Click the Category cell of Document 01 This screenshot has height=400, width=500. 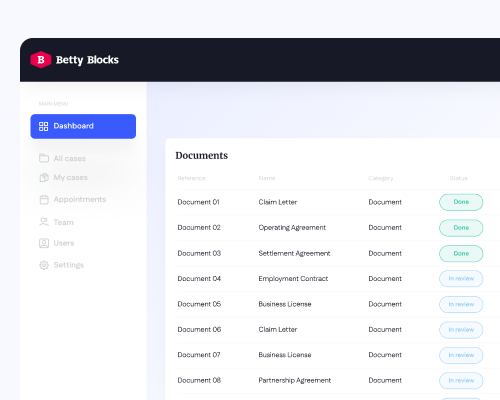(385, 202)
